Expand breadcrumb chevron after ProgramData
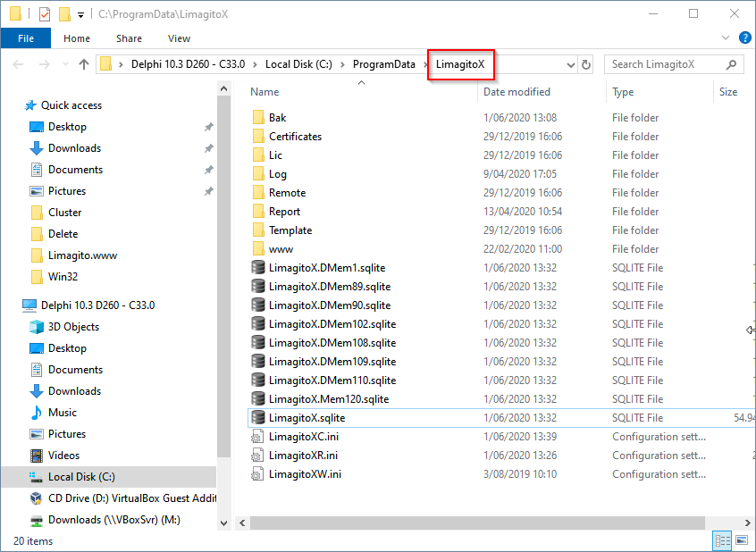This screenshot has height=552, width=756. 425,64
